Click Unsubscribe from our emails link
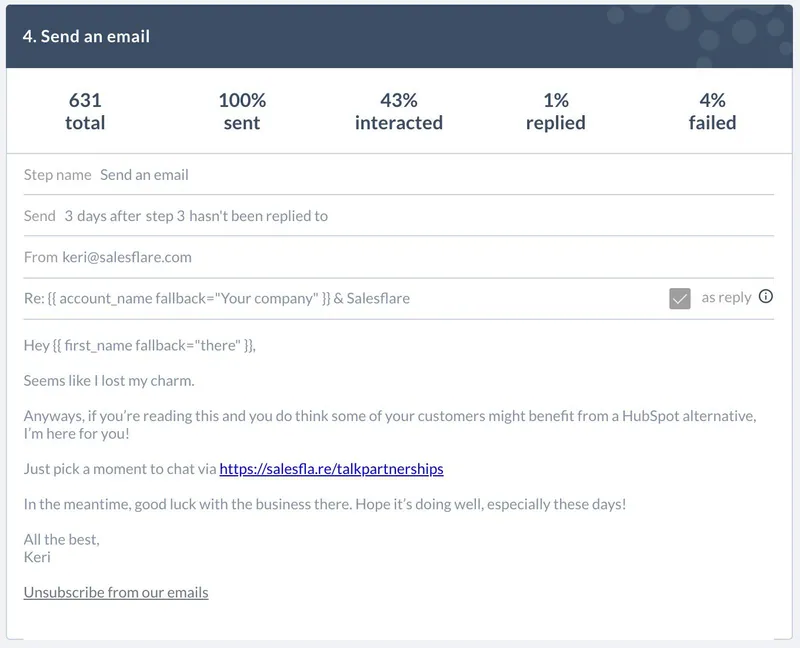This screenshot has height=648, width=800. point(116,592)
